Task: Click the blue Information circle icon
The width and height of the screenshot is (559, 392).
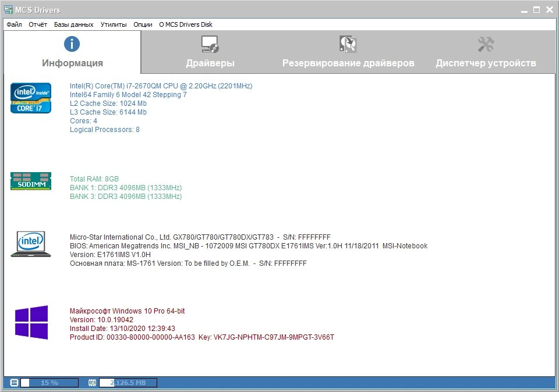Action: coord(72,44)
